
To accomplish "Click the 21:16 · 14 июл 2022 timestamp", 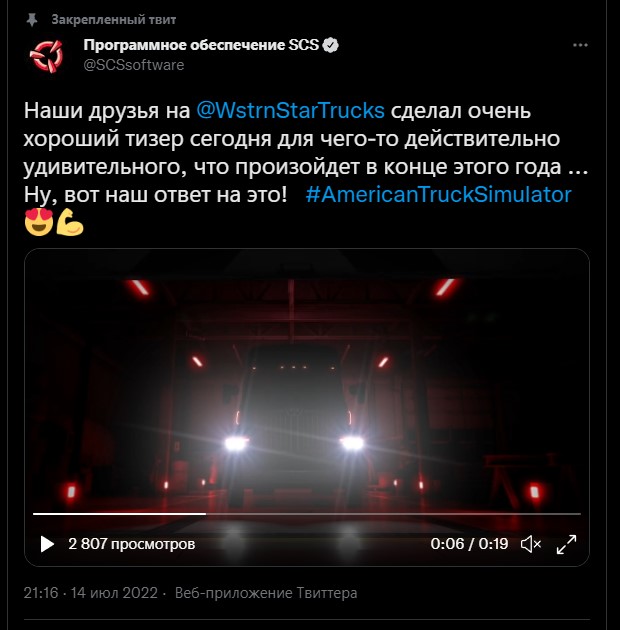I will click(90, 593).
